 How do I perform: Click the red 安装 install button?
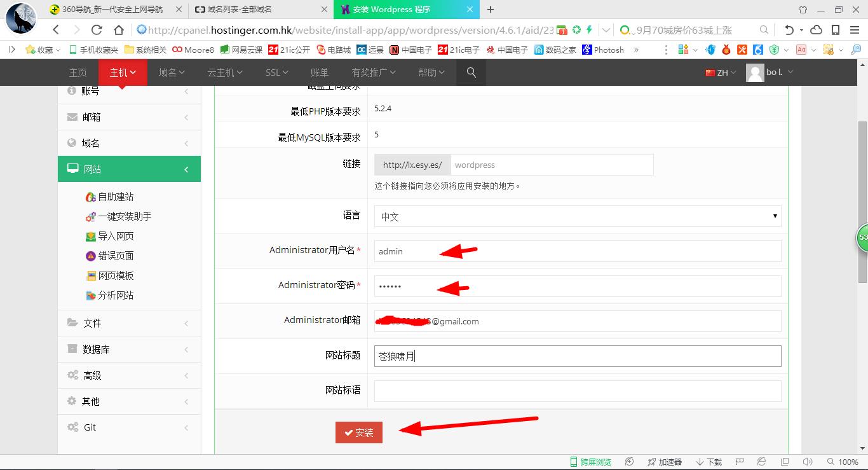click(x=358, y=431)
